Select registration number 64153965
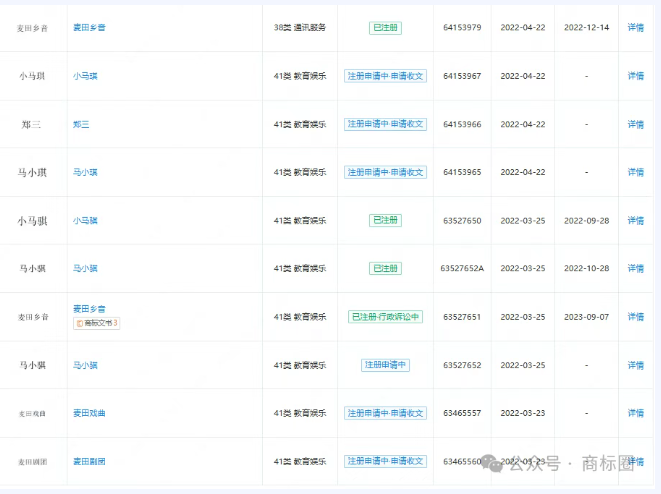661x494 pixels. 462,172
